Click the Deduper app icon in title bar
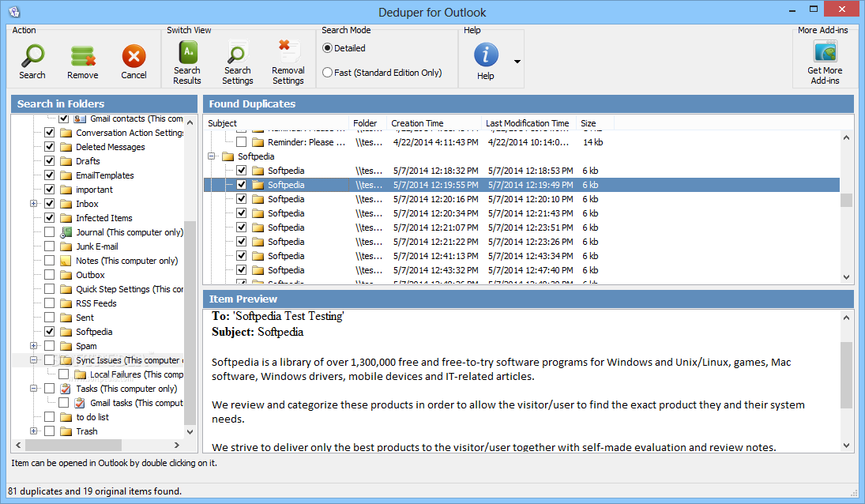The height and width of the screenshot is (504, 865). point(14,12)
